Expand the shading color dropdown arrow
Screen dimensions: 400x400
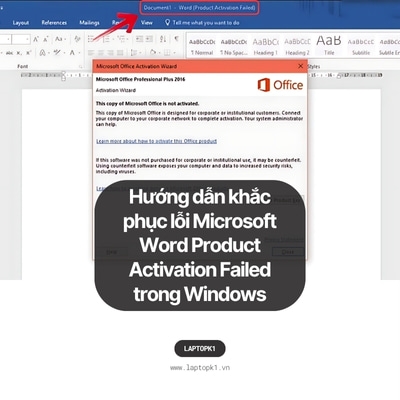click(159, 53)
